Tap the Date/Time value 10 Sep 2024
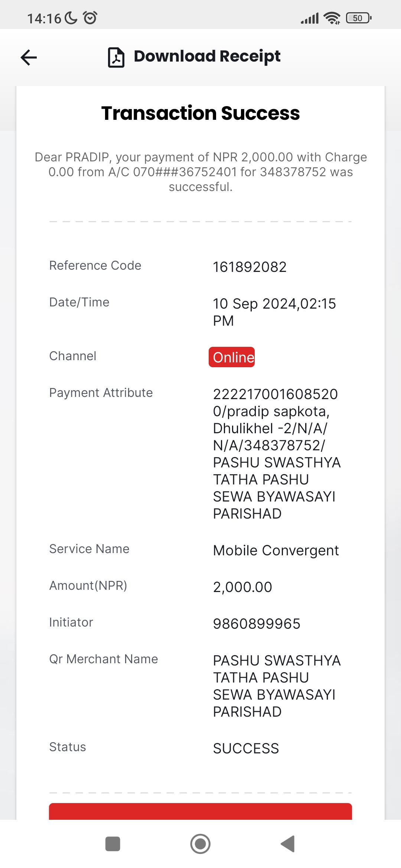 (274, 312)
